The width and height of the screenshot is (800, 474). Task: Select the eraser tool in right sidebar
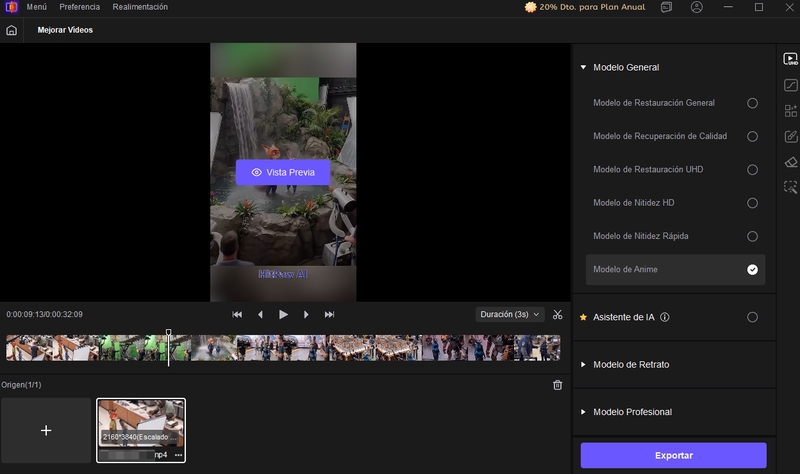tap(790, 161)
